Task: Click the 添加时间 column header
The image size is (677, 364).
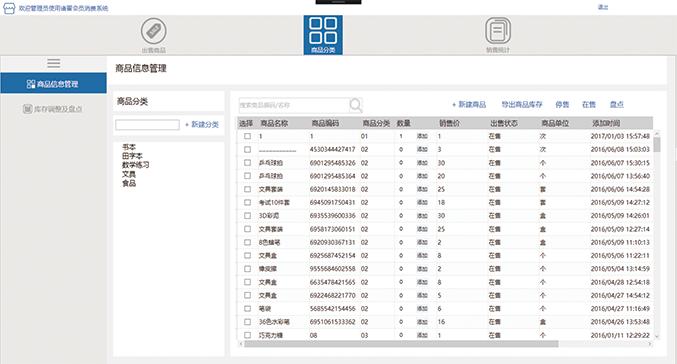Action: (x=606, y=123)
